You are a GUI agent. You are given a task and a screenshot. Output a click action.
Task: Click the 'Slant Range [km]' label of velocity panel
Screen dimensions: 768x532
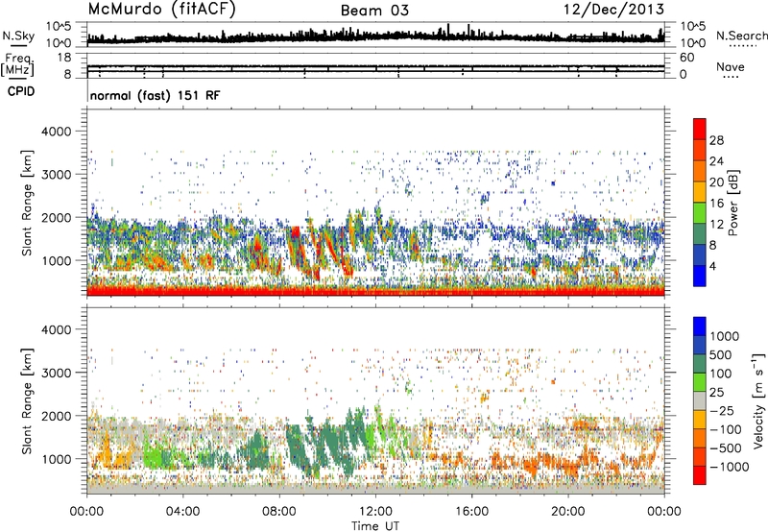pos(27,400)
